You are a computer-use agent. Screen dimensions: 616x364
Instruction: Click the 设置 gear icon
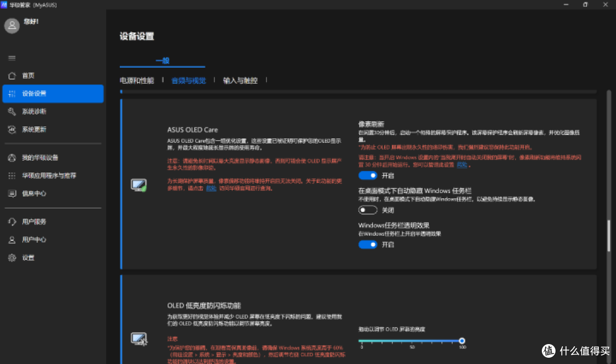[x=12, y=257]
